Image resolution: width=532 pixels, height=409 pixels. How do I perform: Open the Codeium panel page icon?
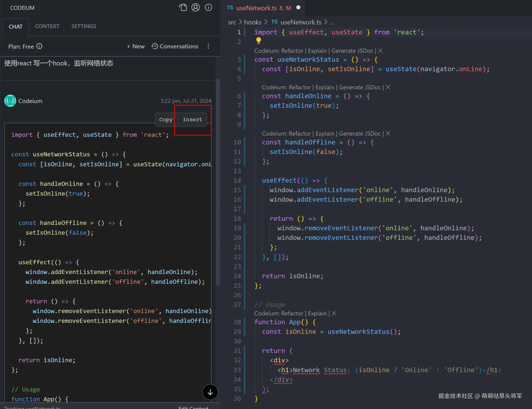pos(183,7)
